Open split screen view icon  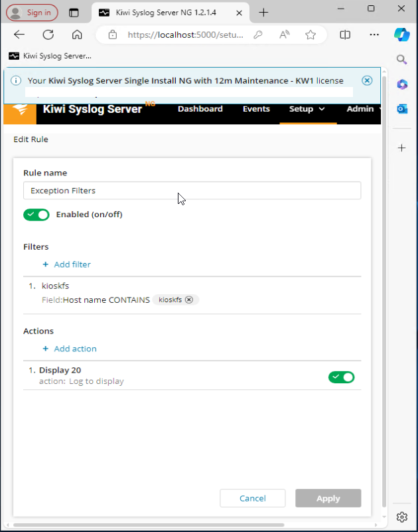(345, 35)
